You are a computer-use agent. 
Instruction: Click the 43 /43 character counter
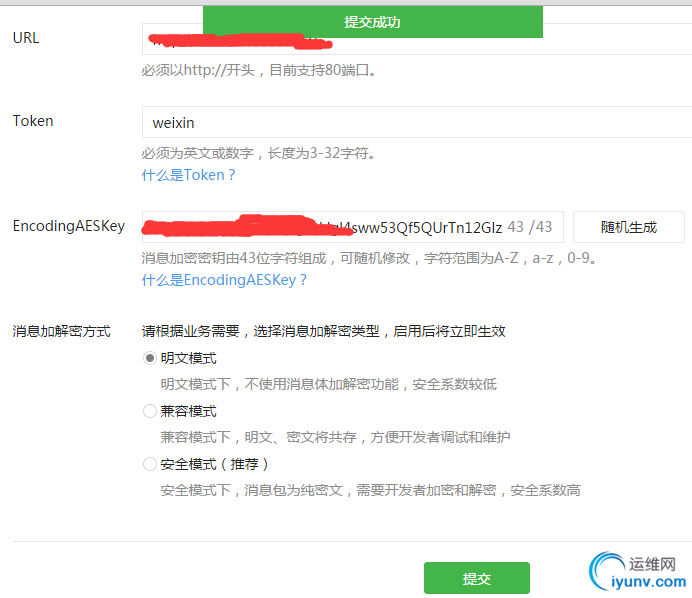pos(530,227)
